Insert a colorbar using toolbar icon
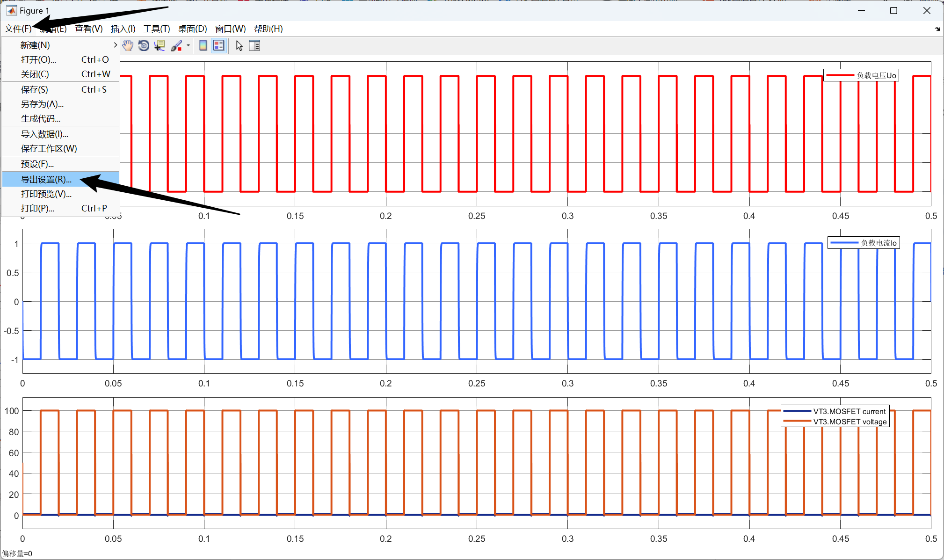Viewport: 944px width, 560px height. 203,45
